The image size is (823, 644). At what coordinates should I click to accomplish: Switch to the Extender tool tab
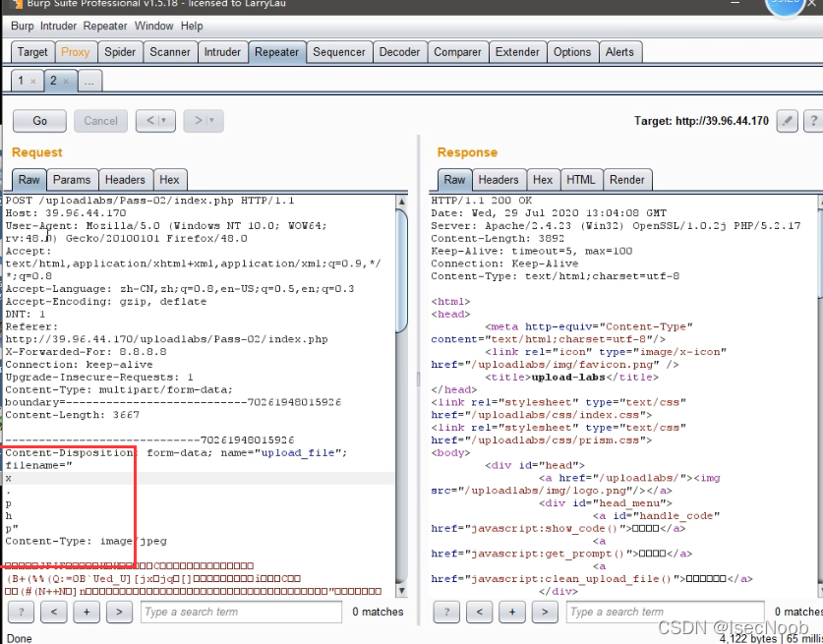517,52
